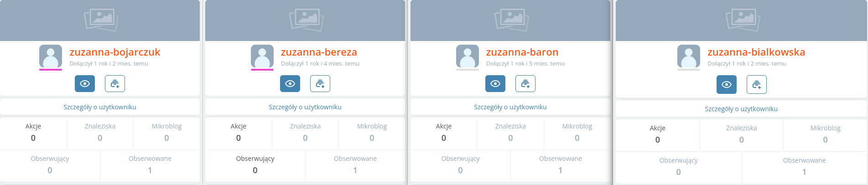868x185 pixels.
Task: Show Szczegóły o użytkowniku for zuzanna-baron
Action: coord(510,107)
